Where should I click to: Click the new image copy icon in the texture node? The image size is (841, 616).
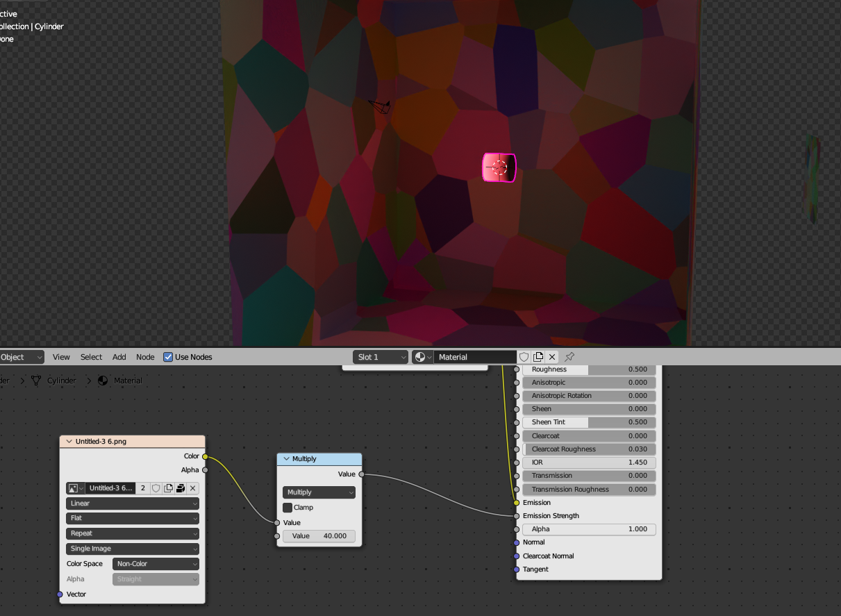(168, 488)
